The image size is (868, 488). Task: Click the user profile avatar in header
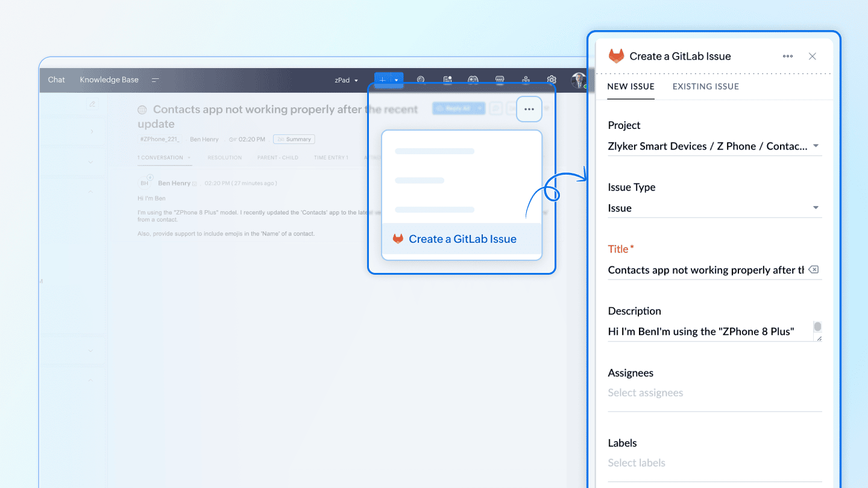(x=578, y=80)
